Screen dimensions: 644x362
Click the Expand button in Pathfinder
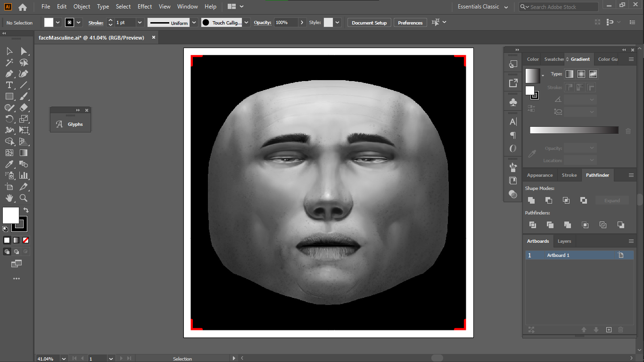point(612,200)
